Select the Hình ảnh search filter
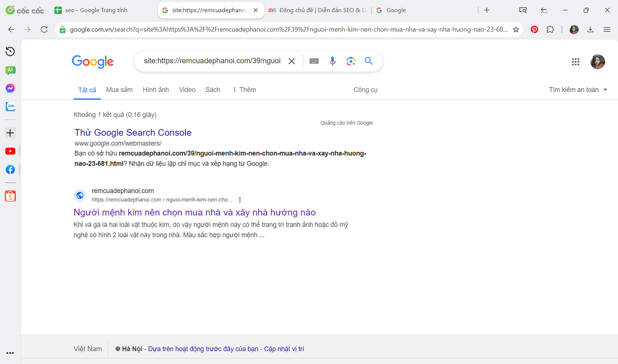Screen dimensions: 618x364 (156, 90)
